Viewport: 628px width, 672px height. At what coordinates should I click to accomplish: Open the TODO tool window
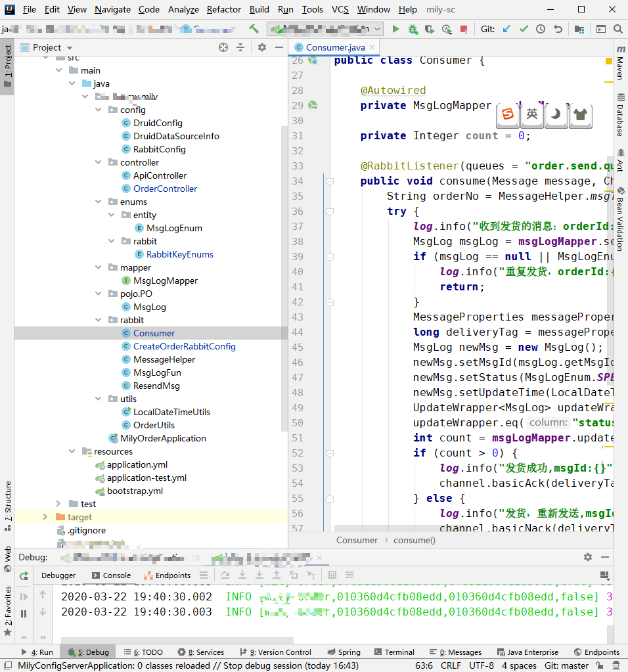(143, 652)
